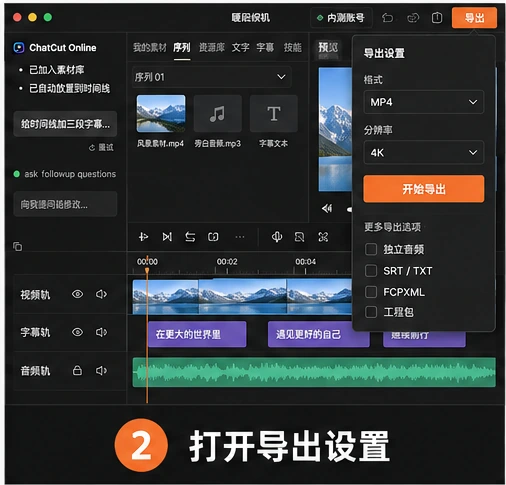Screen dimensions: 506x485
Task: Click the ask followup questions status text
Action: (70, 174)
